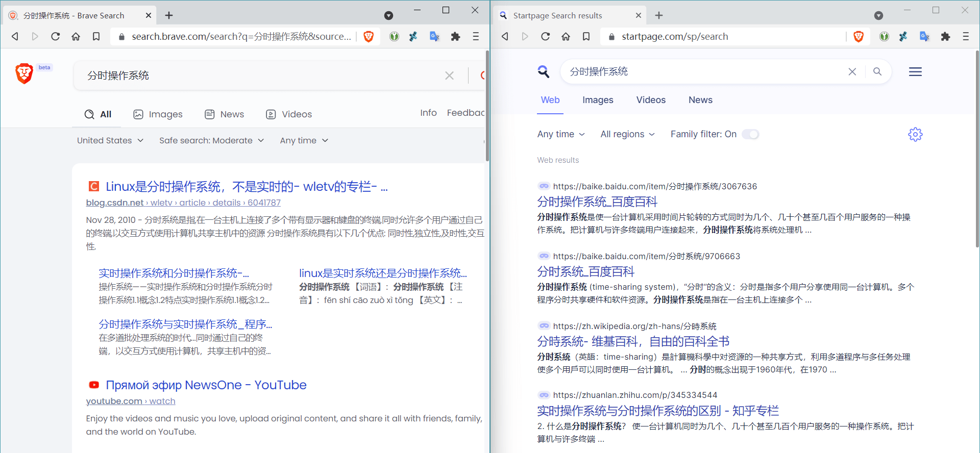Open Info link in Brave Search

428,113
